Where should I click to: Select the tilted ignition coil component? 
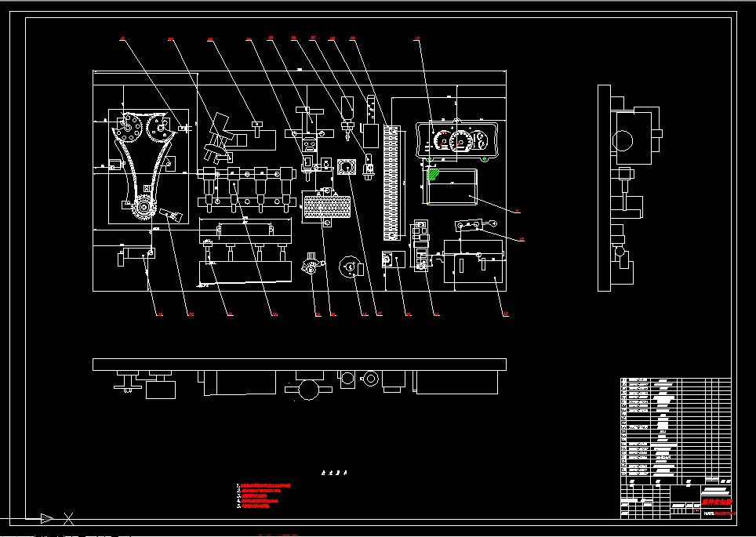coord(218,138)
